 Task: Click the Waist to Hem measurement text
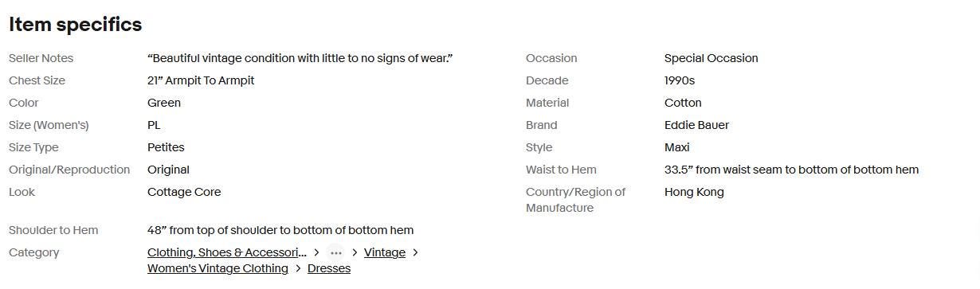pyautogui.click(x=791, y=170)
